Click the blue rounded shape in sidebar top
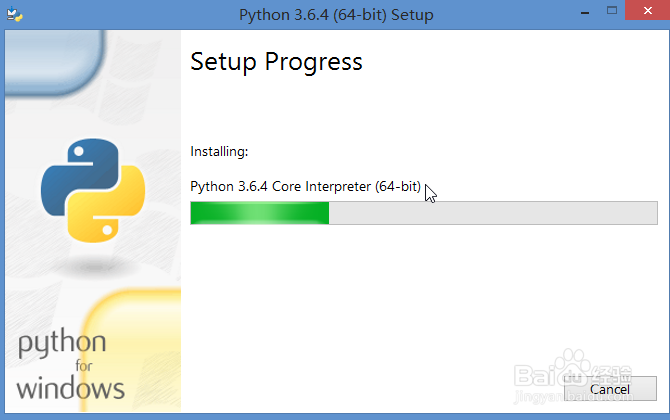 [x=55, y=62]
